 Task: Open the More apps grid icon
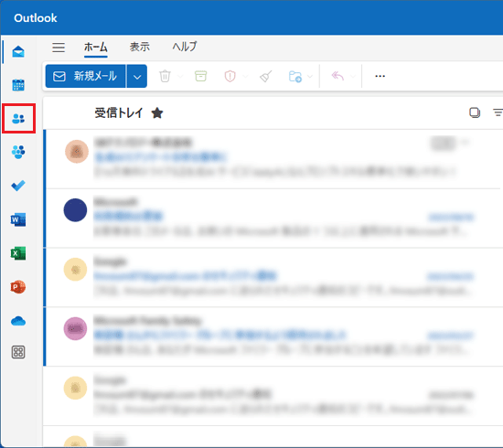[x=18, y=352]
